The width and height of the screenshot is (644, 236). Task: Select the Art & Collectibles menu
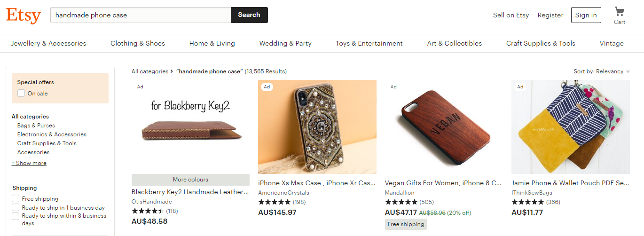pos(454,44)
